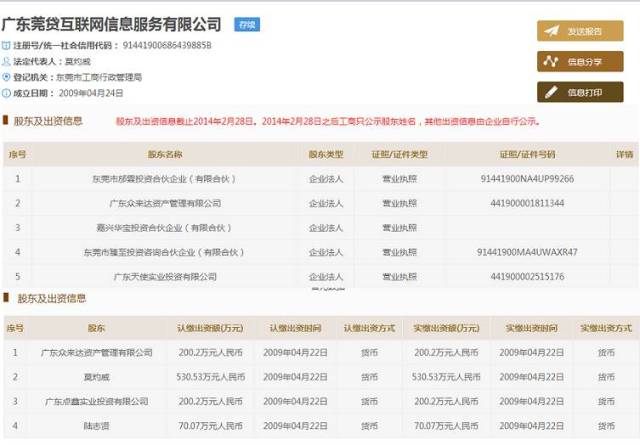This screenshot has height=445, width=640.
Task: Click shareholder 东莞市臻至投资咨询合伙企业(有限合伙)
Action: click(x=164, y=252)
